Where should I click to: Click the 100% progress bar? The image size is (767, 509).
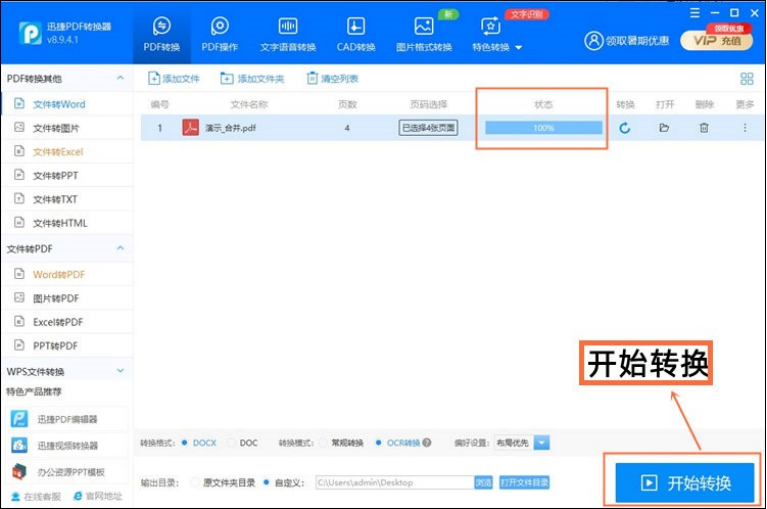(543, 128)
